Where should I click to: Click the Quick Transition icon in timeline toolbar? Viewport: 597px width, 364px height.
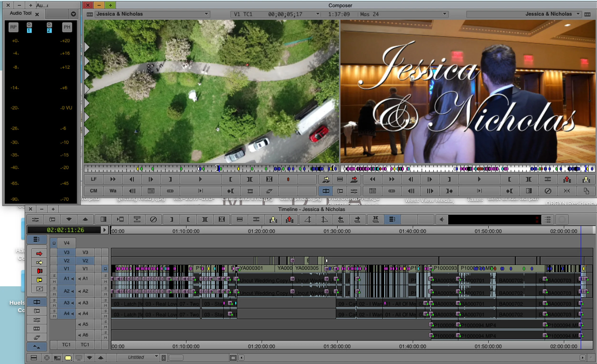click(103, 219)
